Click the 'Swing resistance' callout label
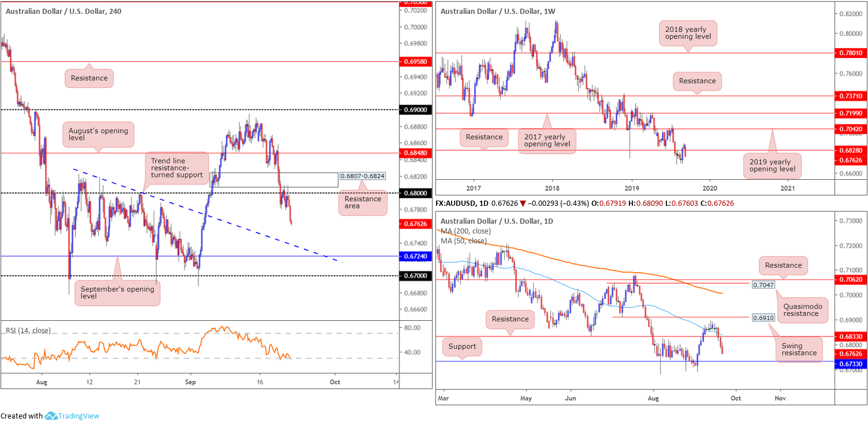 point(800,349)
